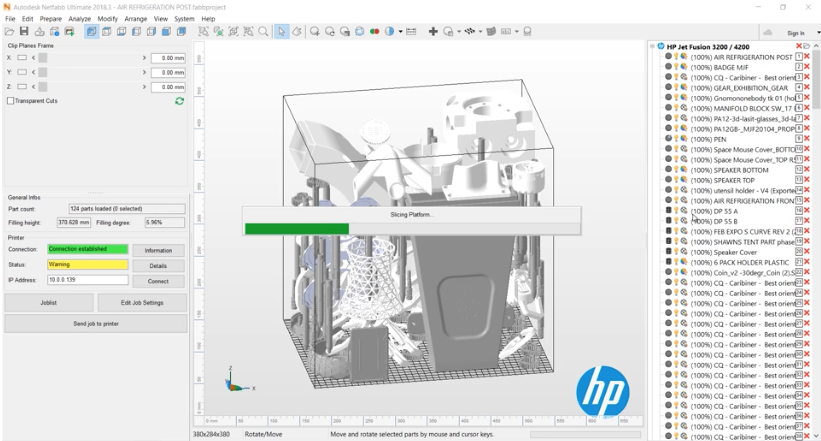Toggle lightbulb visibility of AIR REFRIGERATION POST

click(x=676, y=57)
